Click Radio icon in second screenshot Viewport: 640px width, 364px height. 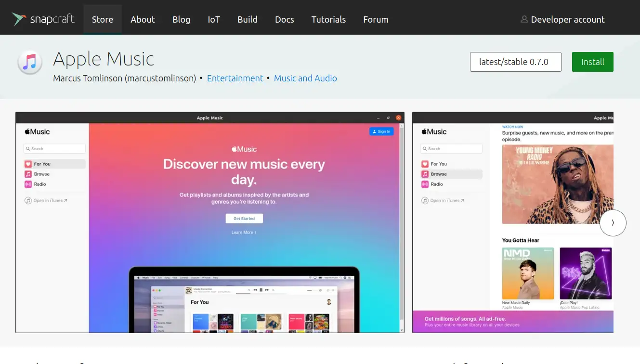[425, 184]
